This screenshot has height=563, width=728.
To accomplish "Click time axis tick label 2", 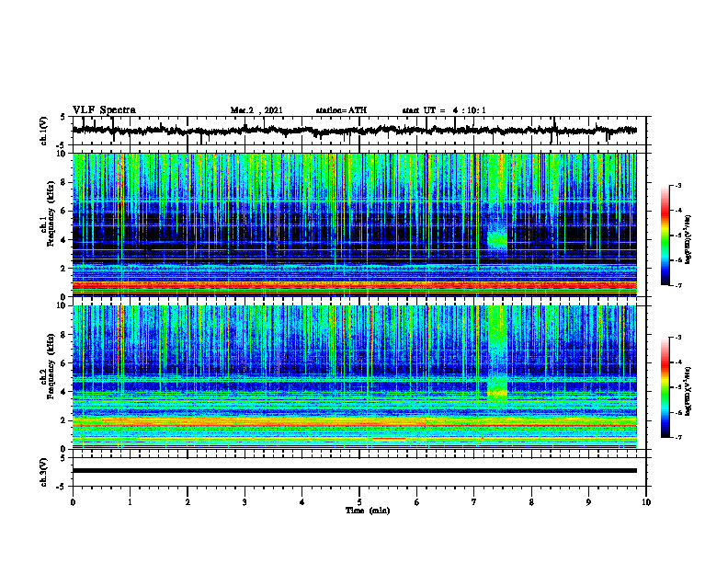I will [188, 502].
